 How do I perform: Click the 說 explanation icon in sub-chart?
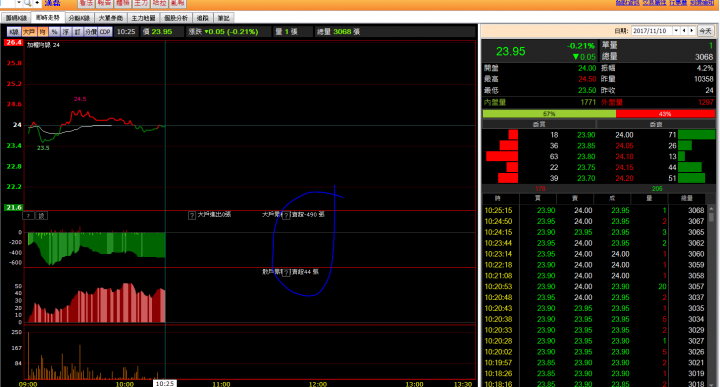(x=41, y=215)
